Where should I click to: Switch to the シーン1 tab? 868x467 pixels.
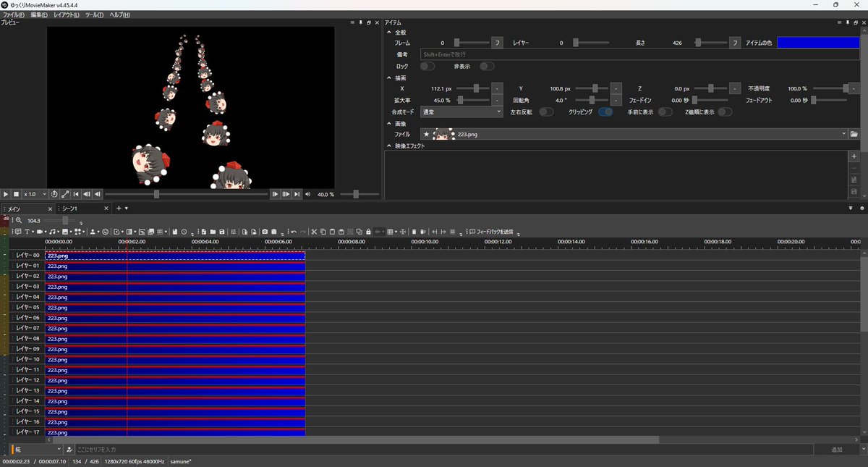pos(82,209)
